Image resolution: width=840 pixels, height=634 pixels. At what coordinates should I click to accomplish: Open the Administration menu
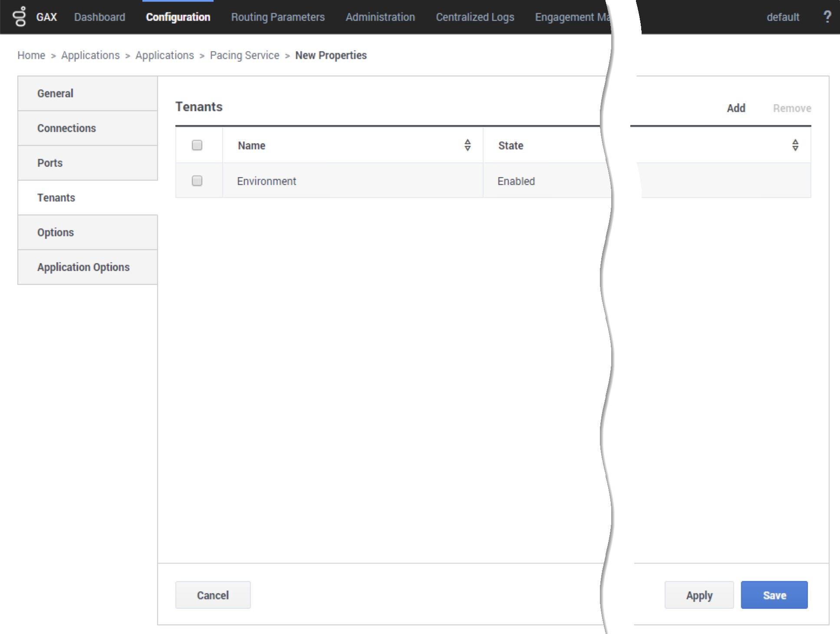(x=380, y=17)
